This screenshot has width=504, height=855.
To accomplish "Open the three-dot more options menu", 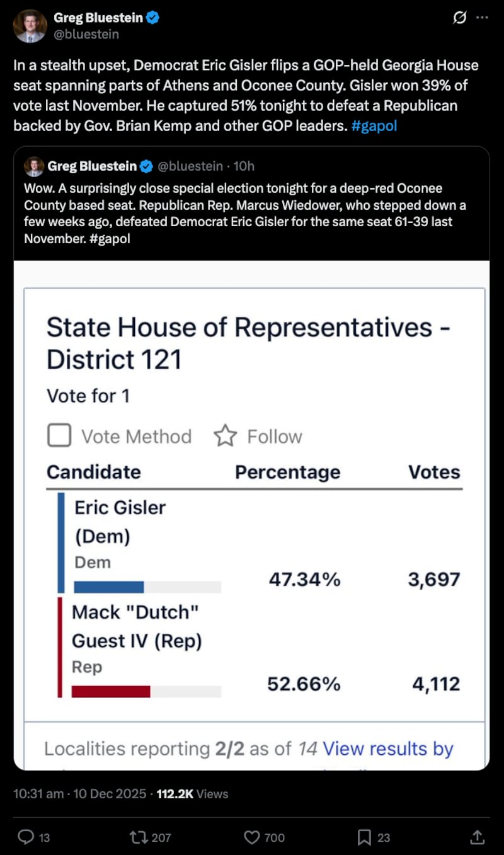I will [482, 18].
